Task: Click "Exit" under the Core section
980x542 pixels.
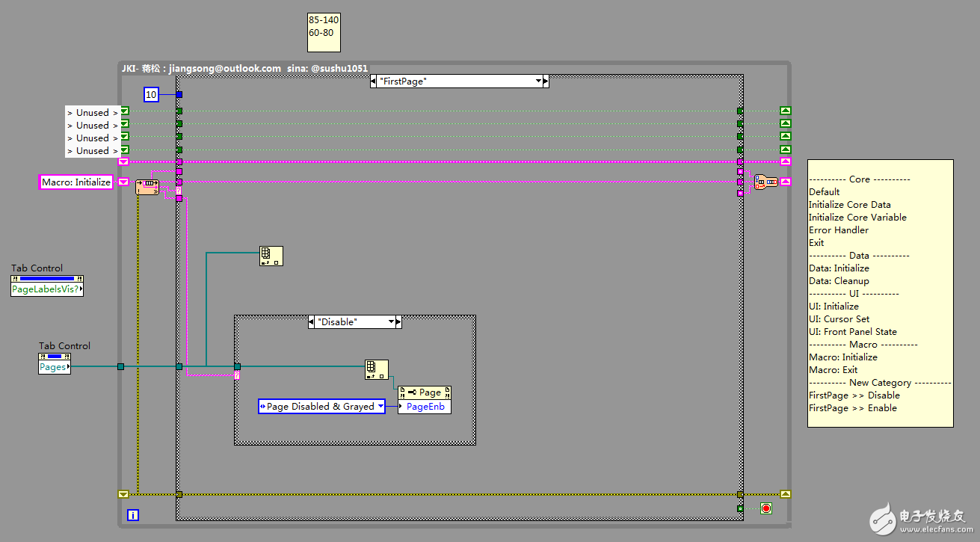Action: [816, 243]
